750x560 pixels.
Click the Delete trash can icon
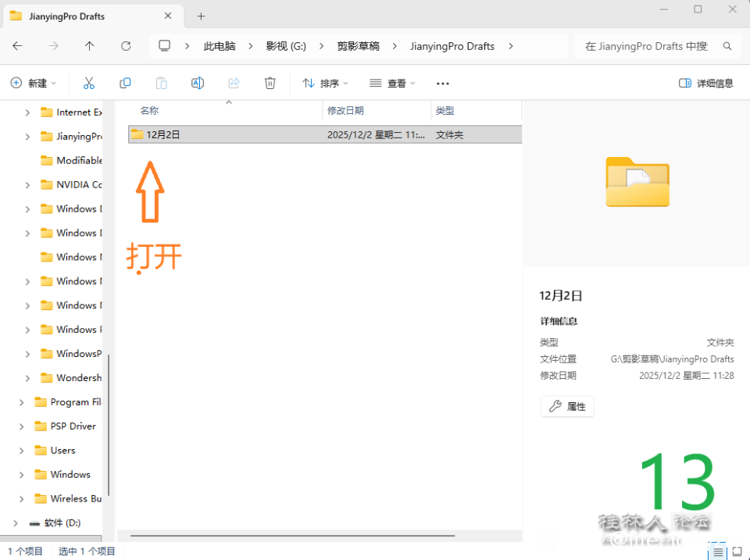[270, 83]
